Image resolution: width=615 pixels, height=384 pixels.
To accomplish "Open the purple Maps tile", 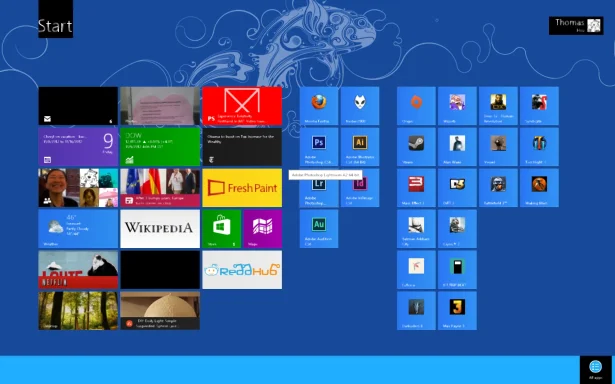I will coord(262,229).
